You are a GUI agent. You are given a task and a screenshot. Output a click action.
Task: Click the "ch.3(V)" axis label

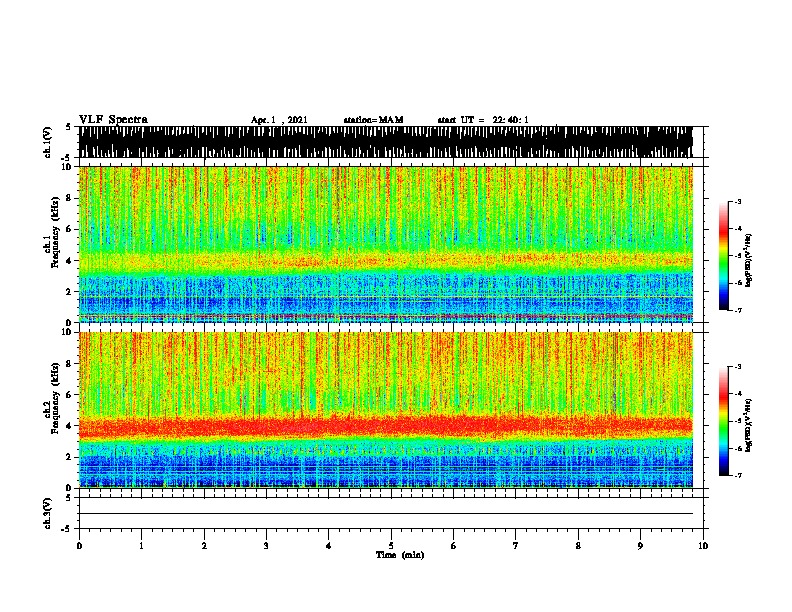(48, 513)
